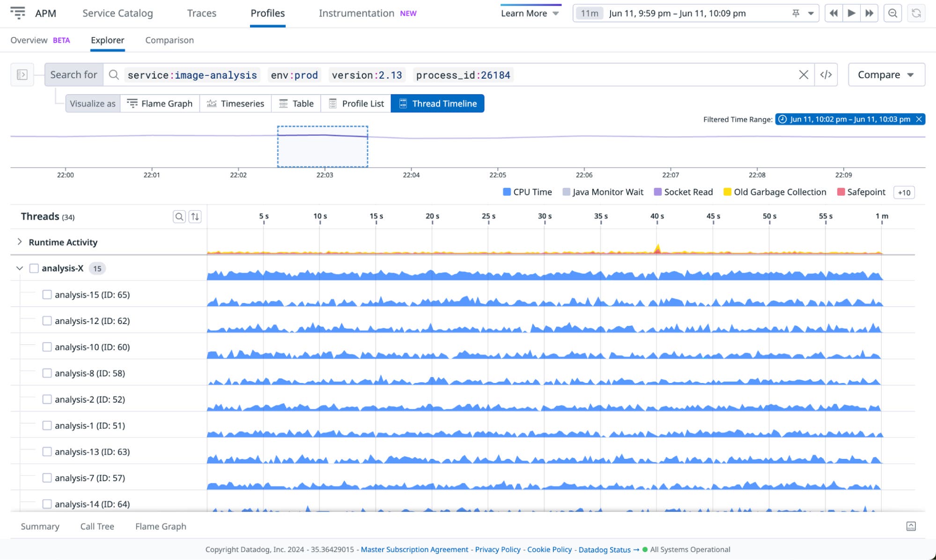The height and width of the screenshot is (560, 936).
Task: Sort threads using the sort icon
Action: pyautogui.click(x=195, y=216)
